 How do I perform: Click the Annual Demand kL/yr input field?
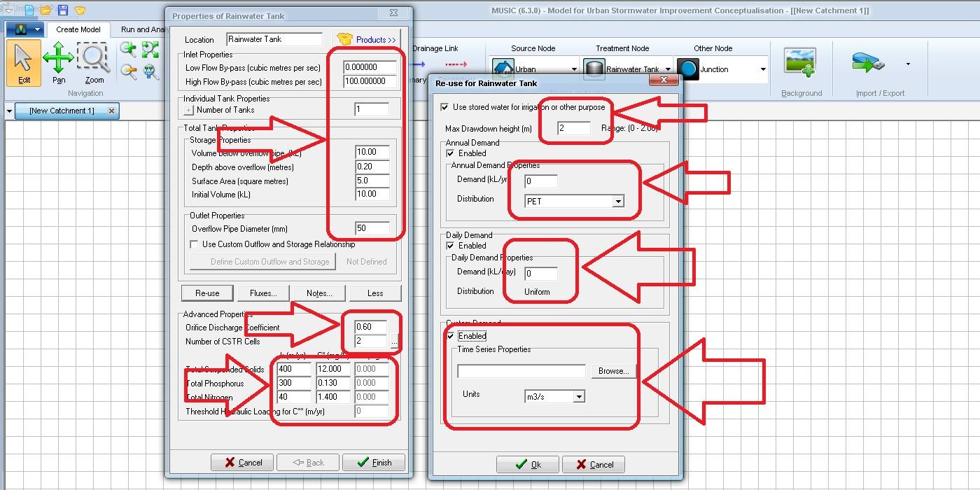coord(541,181)
